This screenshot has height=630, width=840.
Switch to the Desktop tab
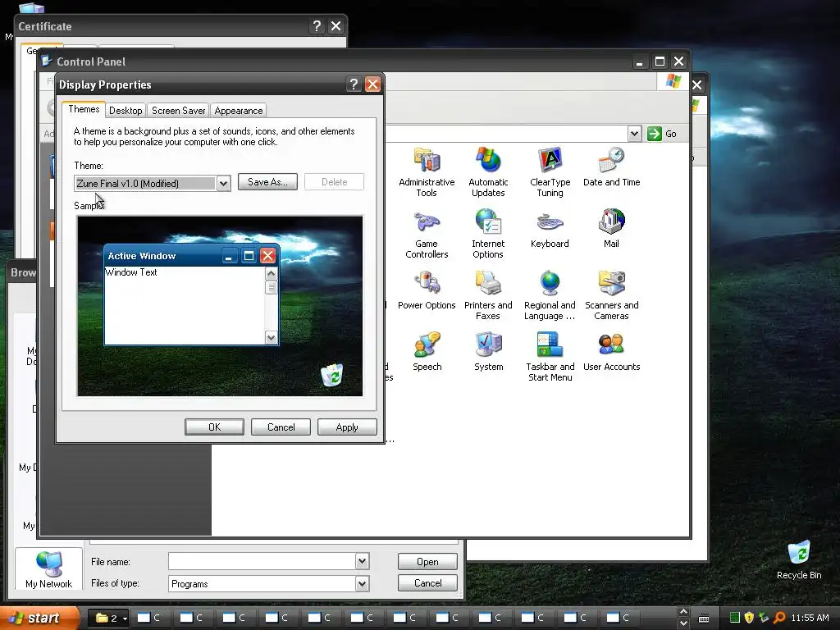tap(126, 111)
